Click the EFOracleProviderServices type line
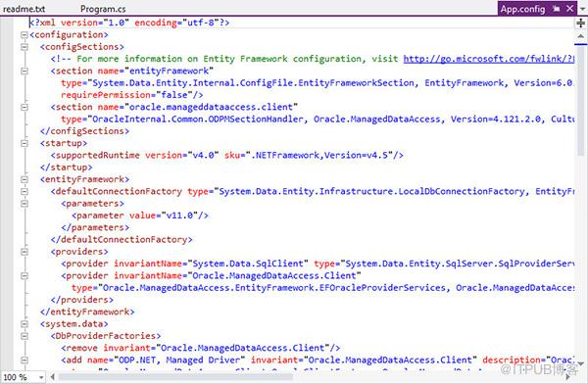The image size is (588, 384). (x=322, y=288)
